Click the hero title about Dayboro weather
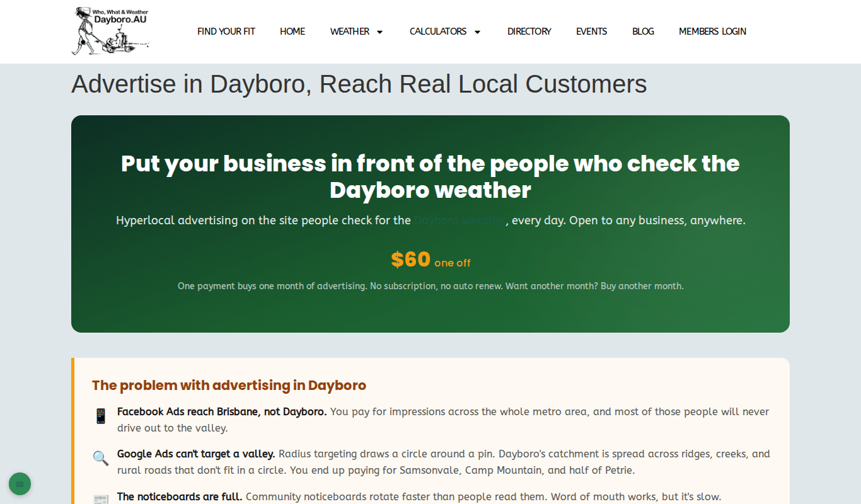The image size is (861, 504). coord(430,176)
